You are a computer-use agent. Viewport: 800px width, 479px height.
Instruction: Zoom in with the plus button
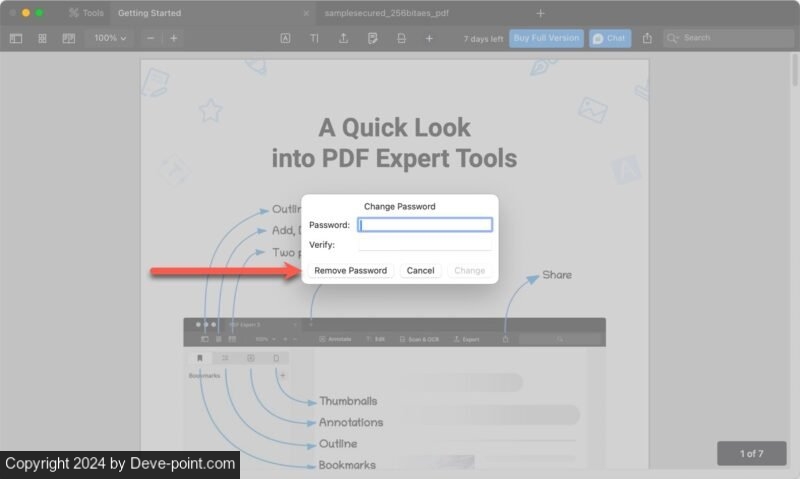point(173,38)
